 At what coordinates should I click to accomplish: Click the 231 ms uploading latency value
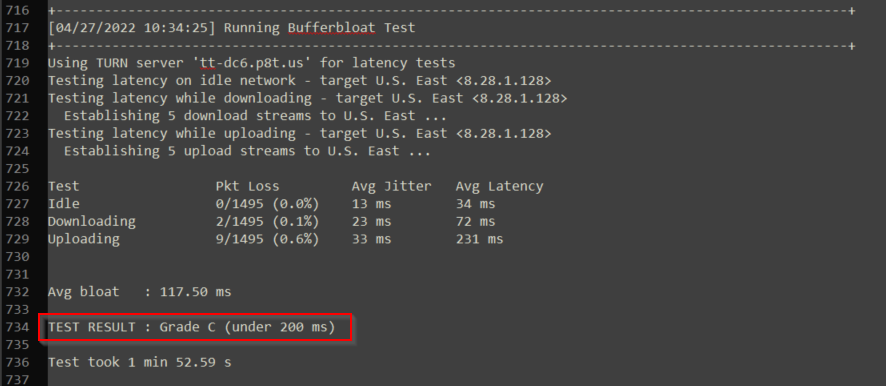point(479,239)
